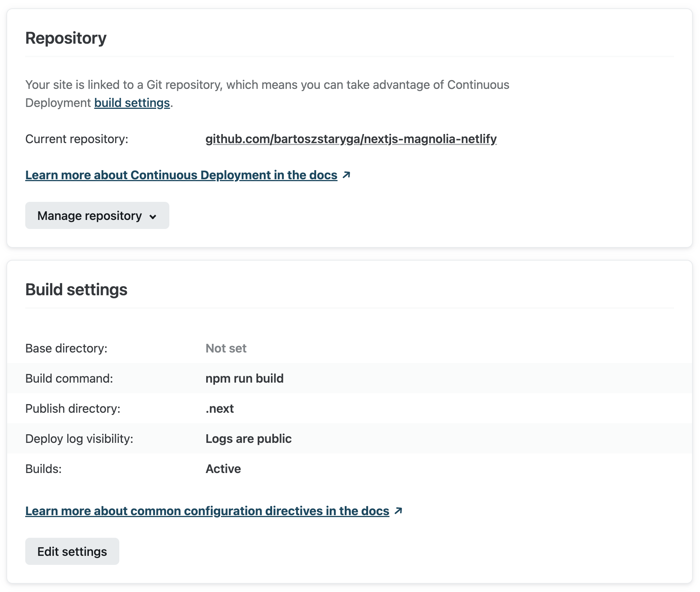The image size is (700, 592).
Task: Click the 'Active' builds status value
Action: (223, 469)
